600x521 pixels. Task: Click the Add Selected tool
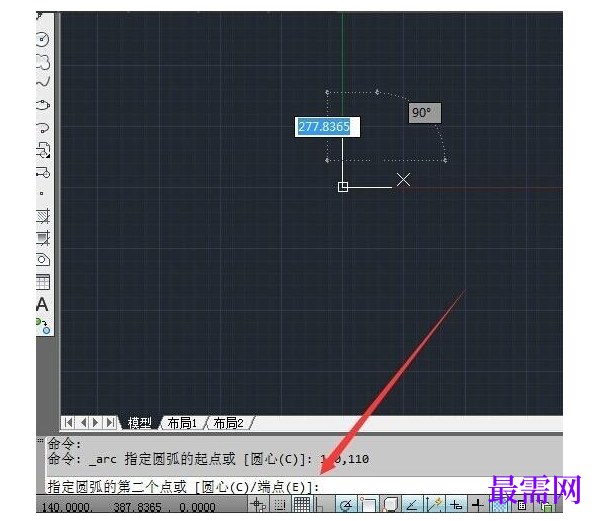click(43, 326)
